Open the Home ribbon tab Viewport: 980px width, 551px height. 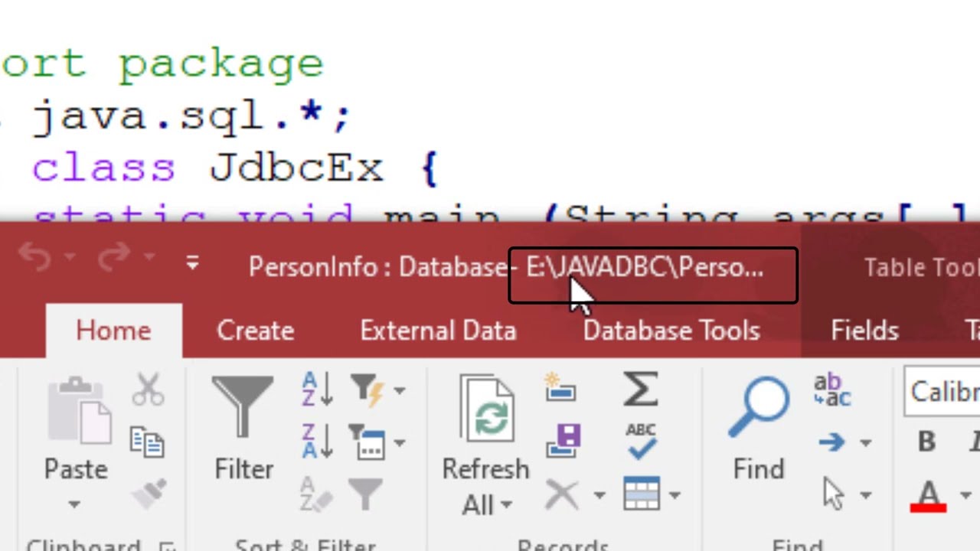113,331
